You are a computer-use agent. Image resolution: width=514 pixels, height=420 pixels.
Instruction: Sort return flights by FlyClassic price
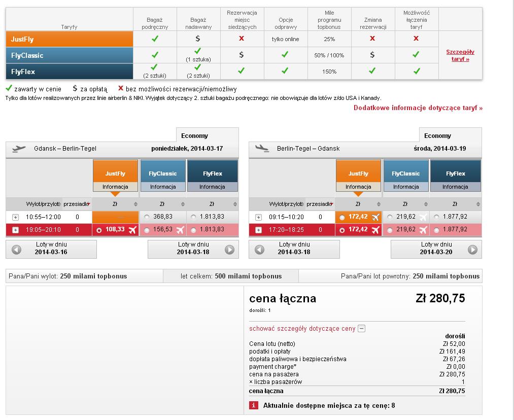pos(426,204)
